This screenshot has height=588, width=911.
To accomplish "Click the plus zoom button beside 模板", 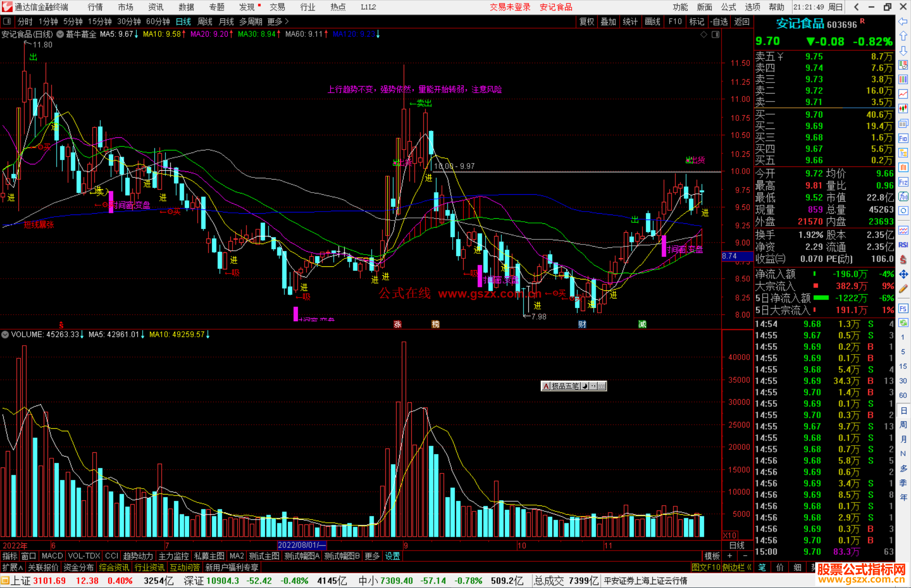I will coord(730,556).
